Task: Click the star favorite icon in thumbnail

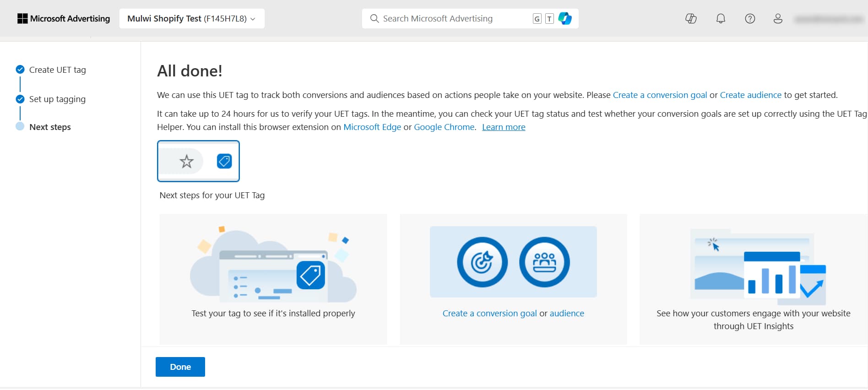Action: pos(186,161)
